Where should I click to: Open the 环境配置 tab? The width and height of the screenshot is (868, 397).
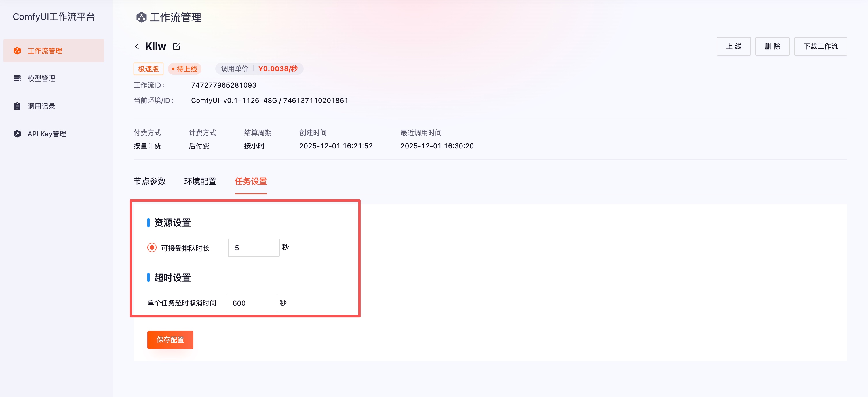coord(200,181)
